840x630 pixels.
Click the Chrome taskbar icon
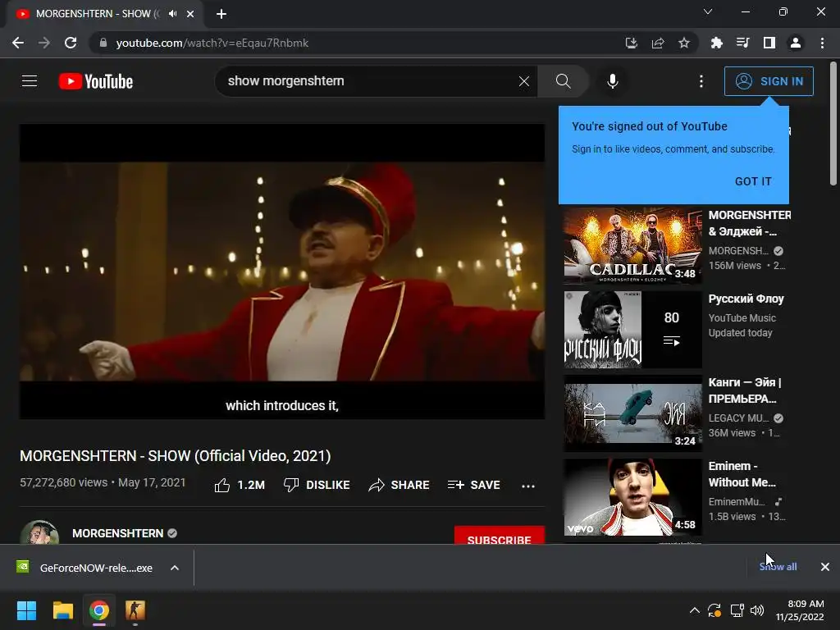[x=99, y=610]
